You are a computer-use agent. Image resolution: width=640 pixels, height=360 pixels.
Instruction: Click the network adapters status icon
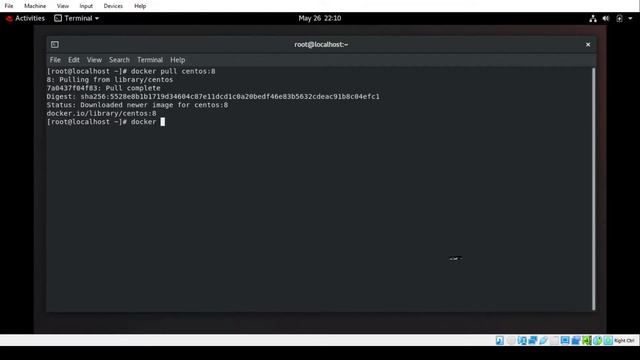pos(533,341)
